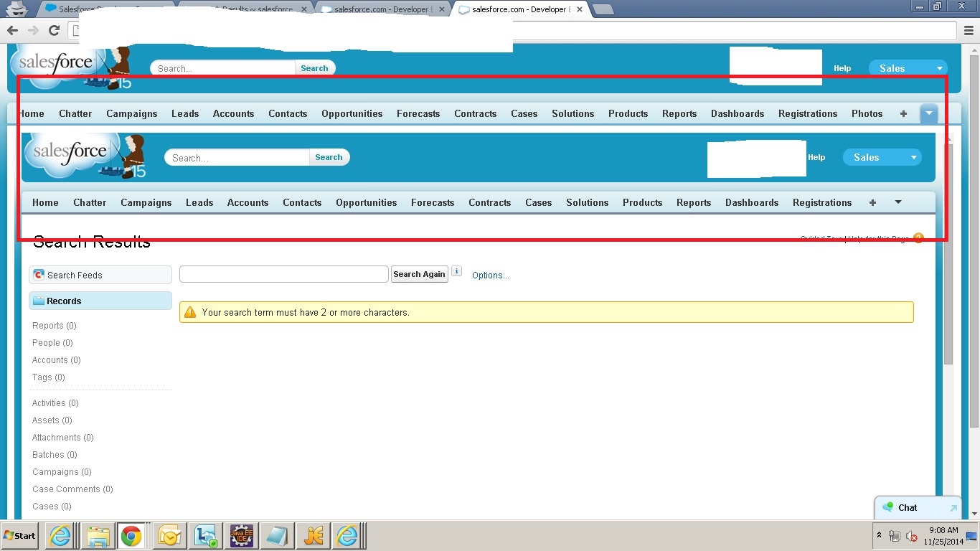Filter results by Attachments (0)
The image size is (980, 551).
pos(63,438)
